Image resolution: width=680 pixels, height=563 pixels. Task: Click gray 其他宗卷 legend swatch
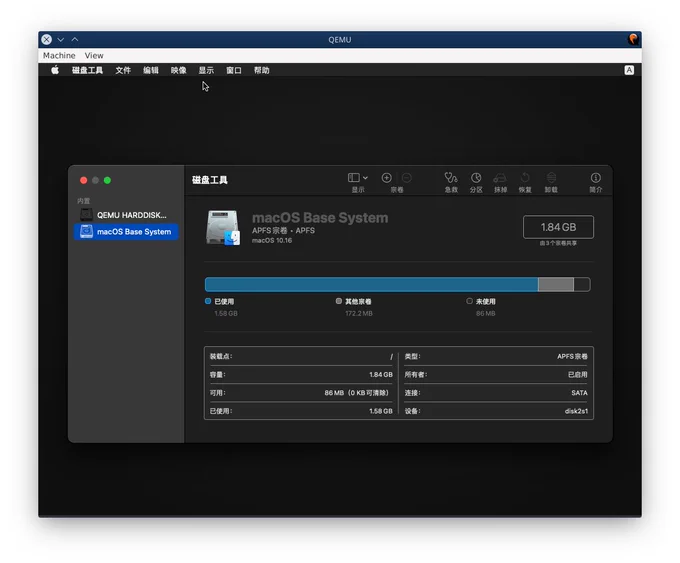339,301
